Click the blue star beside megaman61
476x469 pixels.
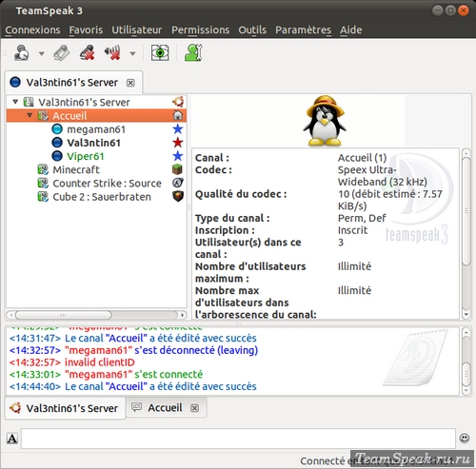178,129
